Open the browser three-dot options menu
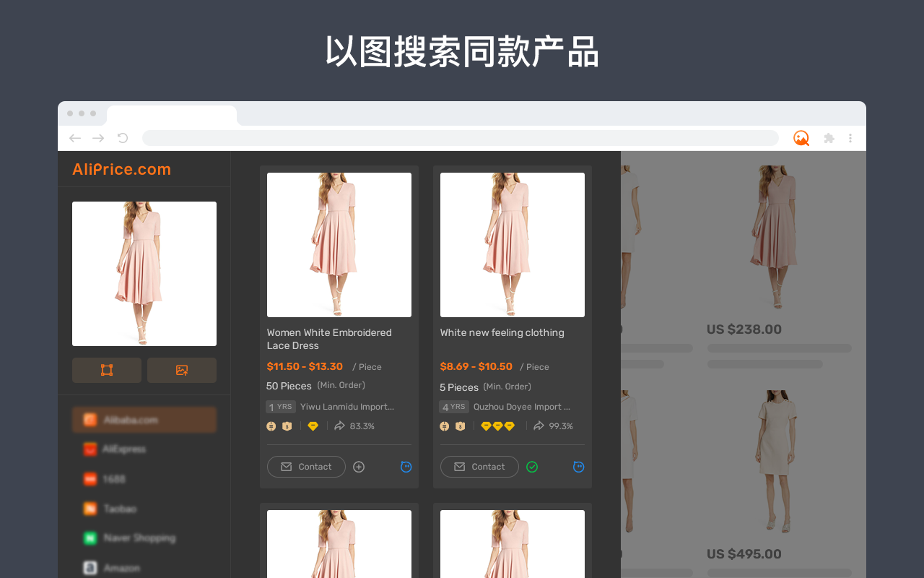 (x=849, y=137)
